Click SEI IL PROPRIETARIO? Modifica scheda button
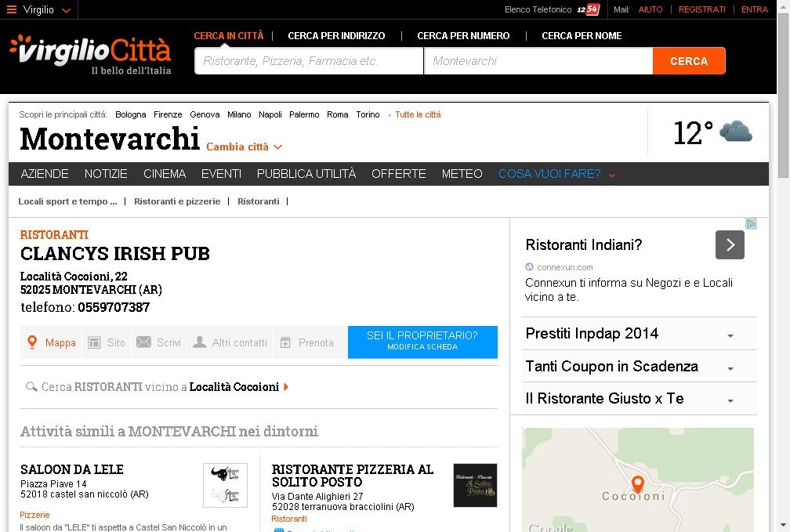This screenshot has width=790, height=532. pyautogui.click(x=422, y=342)
